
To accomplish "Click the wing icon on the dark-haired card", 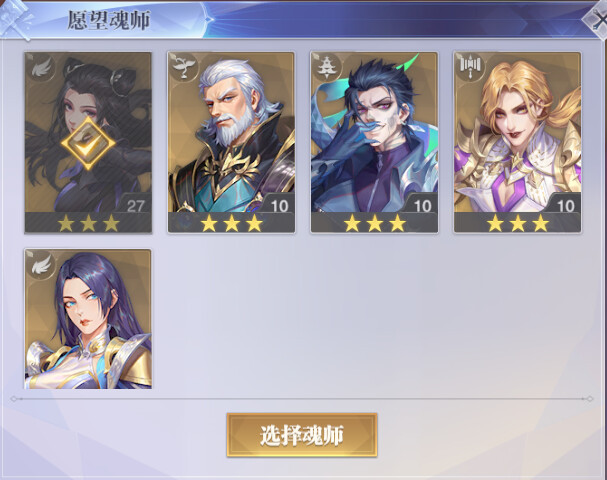I will click(x=41, y=68).
